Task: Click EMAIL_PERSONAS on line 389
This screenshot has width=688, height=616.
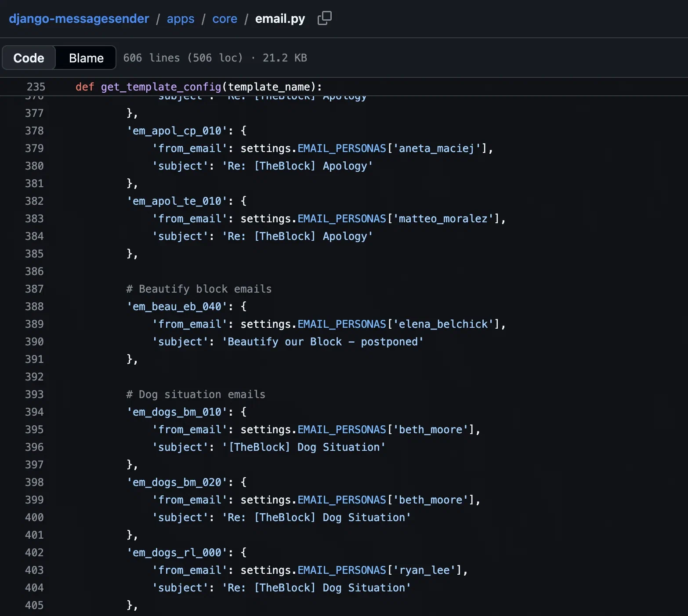Action: [x=342, y=324]
